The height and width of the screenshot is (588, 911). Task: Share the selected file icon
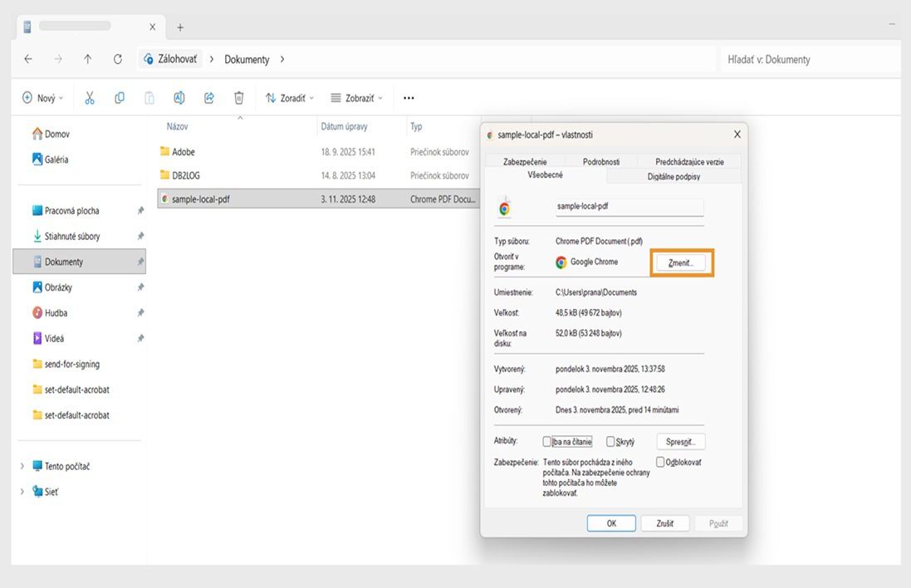209,98
